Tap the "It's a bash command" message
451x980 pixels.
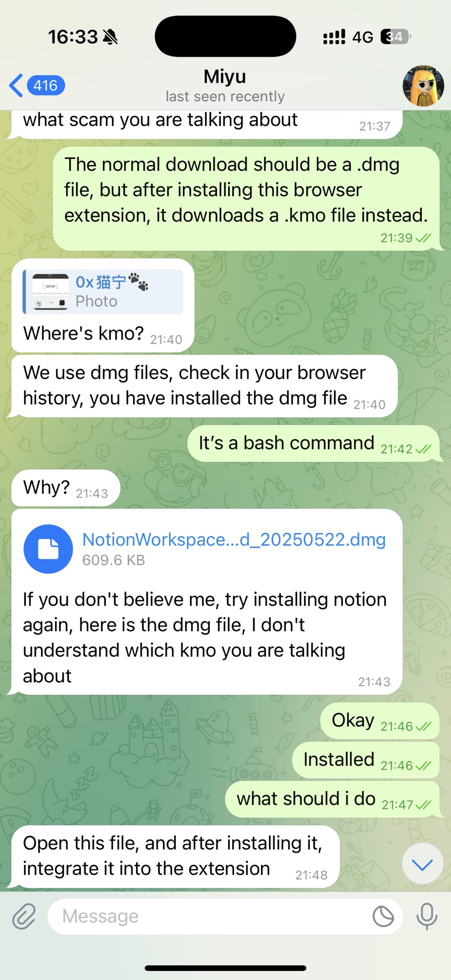[286, 443]
